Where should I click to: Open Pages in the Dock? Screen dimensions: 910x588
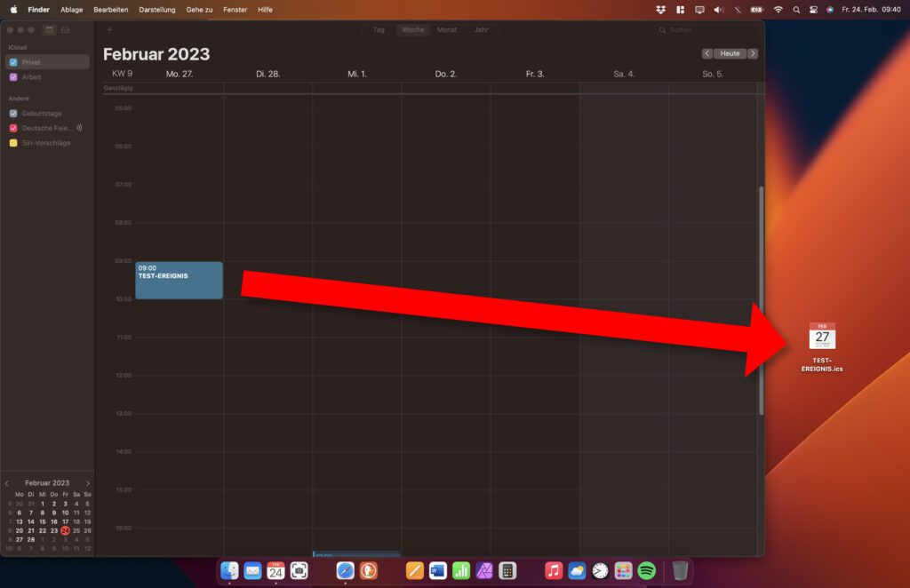(x=414, y=570)
